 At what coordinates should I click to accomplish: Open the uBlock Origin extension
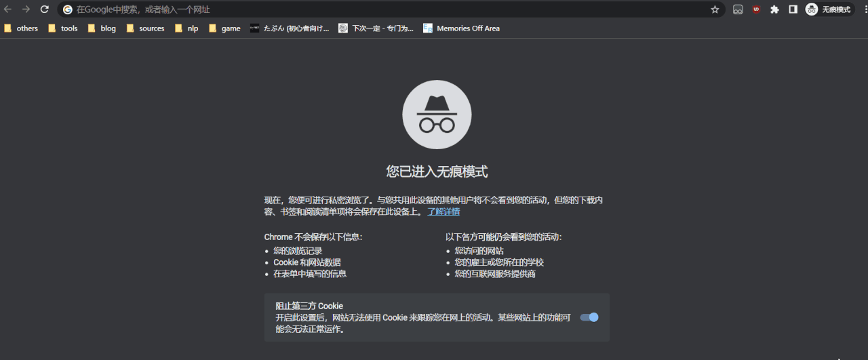pyautogui.click(x=756, y=9)
